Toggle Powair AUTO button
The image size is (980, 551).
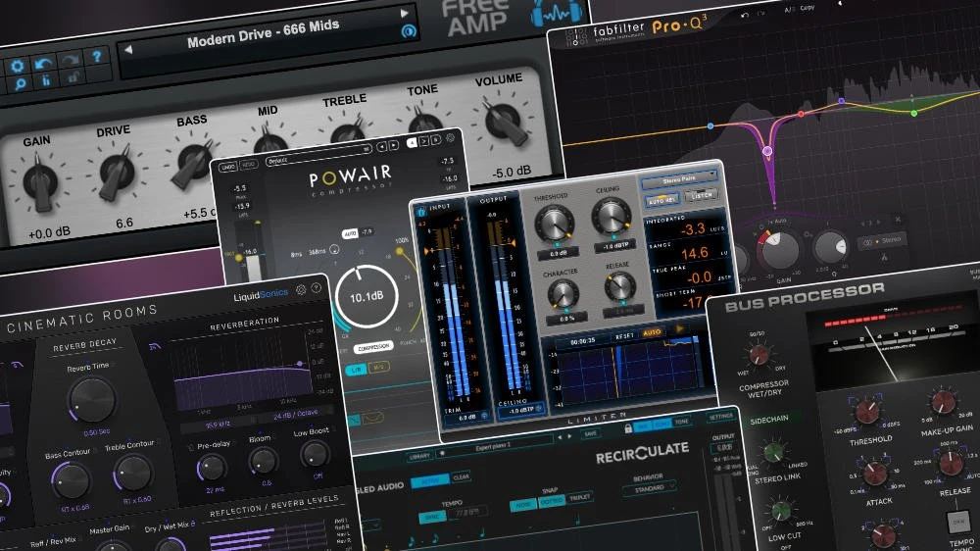click(x=350, y=233)
